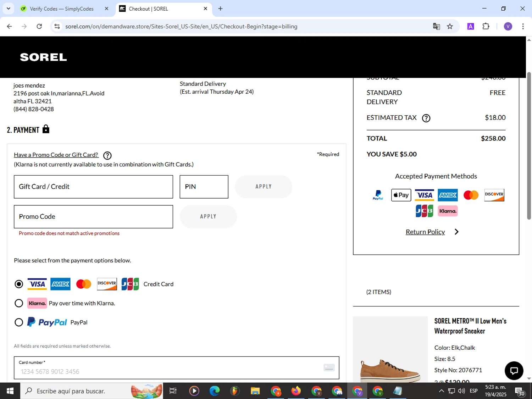Open the volume control in system tray
This screenshot has height=399, width=532.
click(461, 391)
